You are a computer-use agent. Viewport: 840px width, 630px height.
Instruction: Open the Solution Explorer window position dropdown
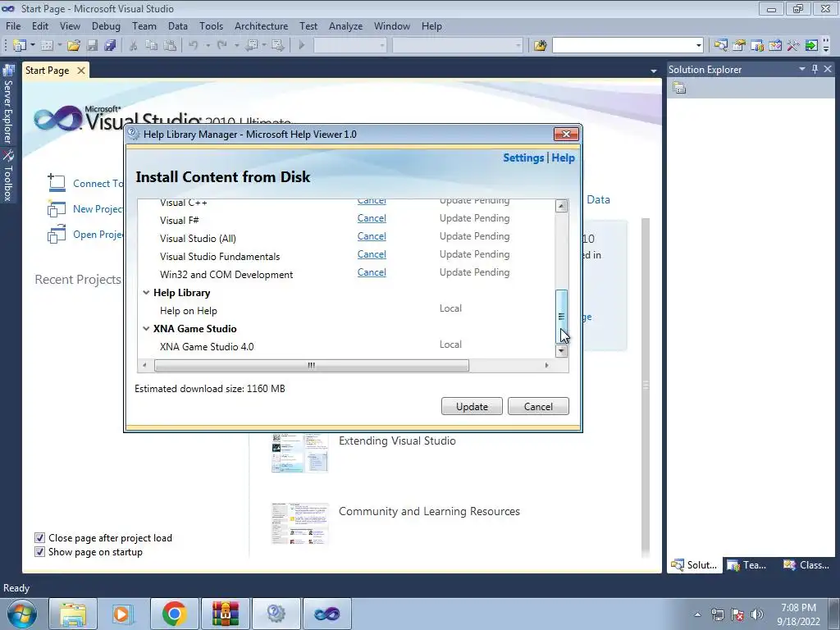802,69
